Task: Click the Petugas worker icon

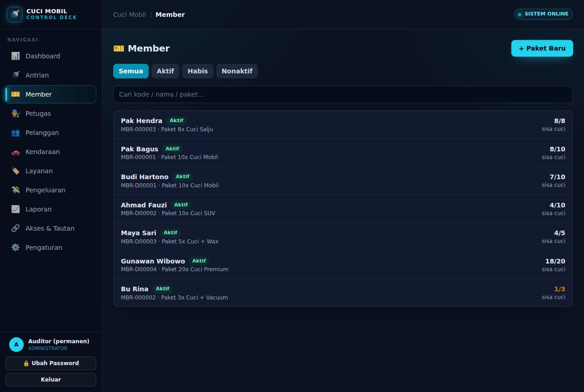Action: (16, 113)
